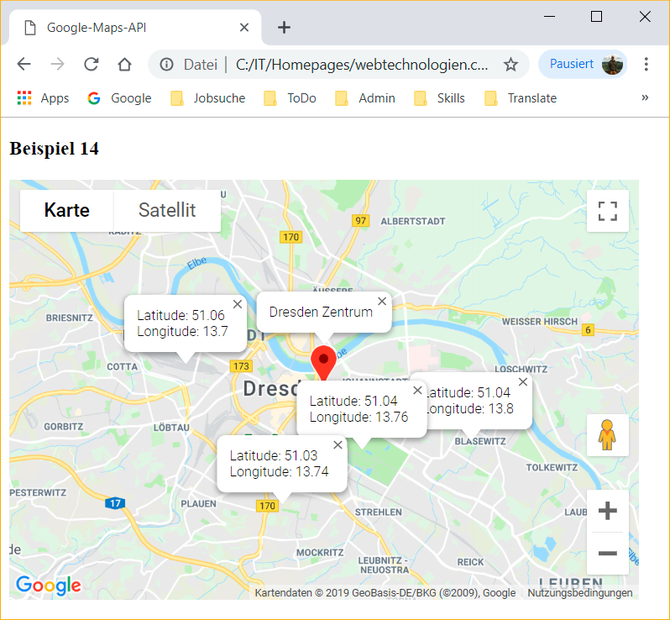The height and width of the screenshot is (620, 670).
Task: Click the TOLKEWITZ map label
Action: [552, 467]
